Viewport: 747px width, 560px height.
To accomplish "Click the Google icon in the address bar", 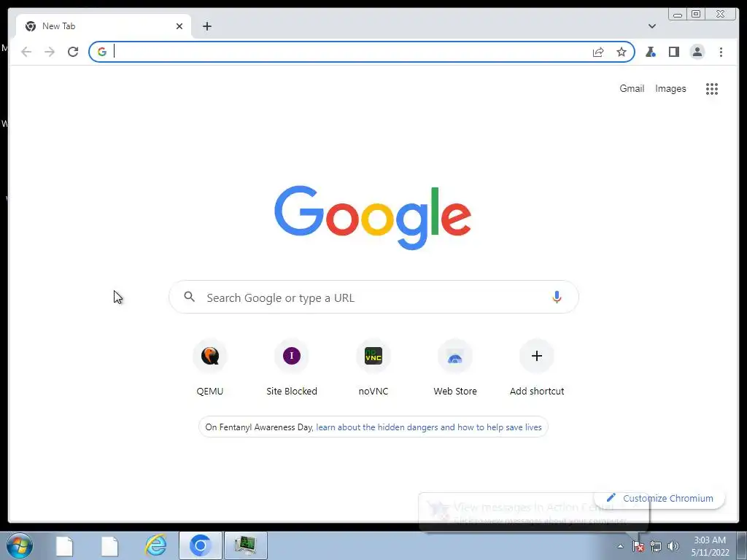I will 102,52.
